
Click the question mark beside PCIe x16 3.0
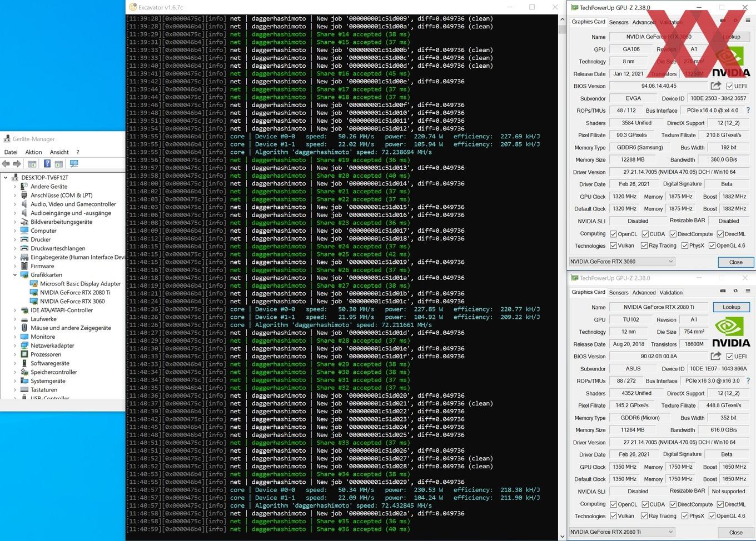pyautogui.click(x=748, y=381)
